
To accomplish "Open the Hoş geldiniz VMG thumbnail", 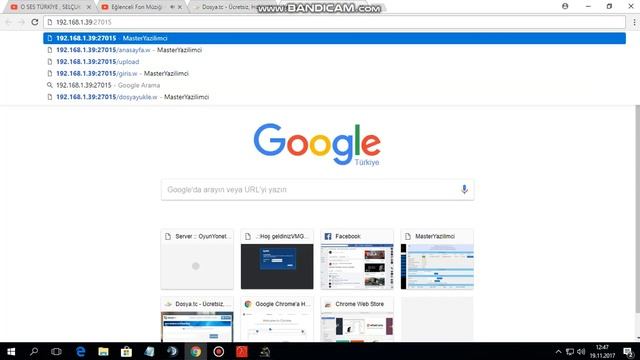I will (277, 259).
